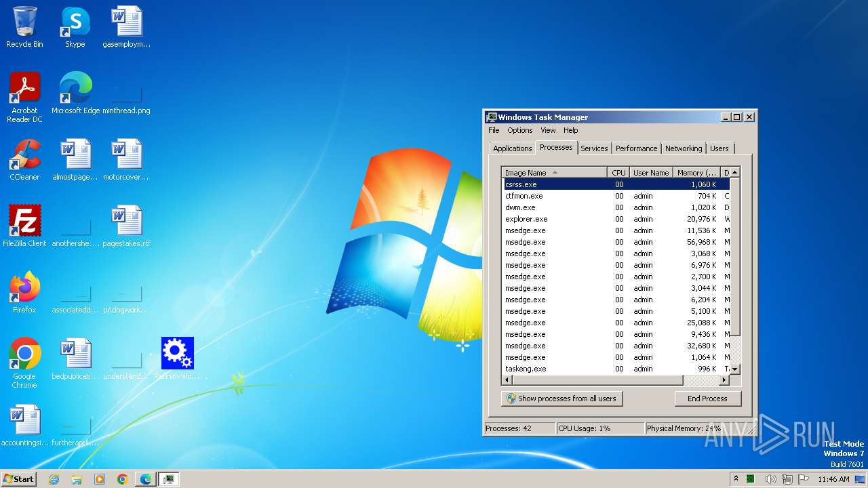Select the Microsoft Edge desktop shortcut
868x488 pixels.
pos(75,93)
